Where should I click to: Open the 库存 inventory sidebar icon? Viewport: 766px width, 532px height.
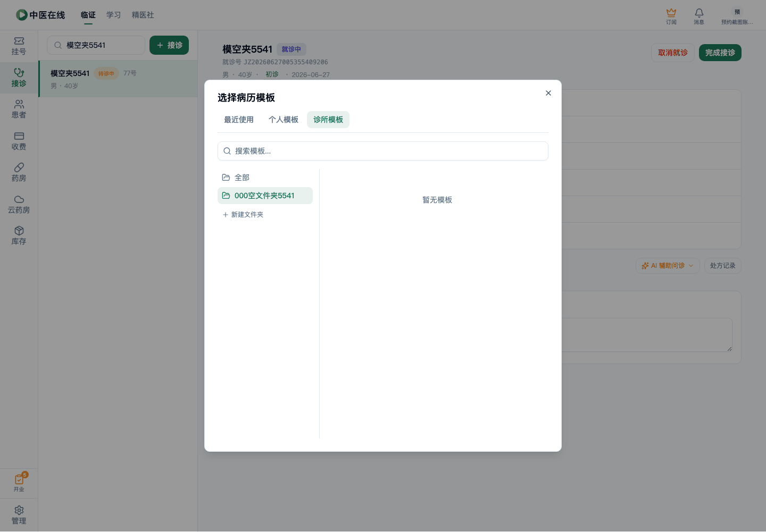[x=19, y=236]
